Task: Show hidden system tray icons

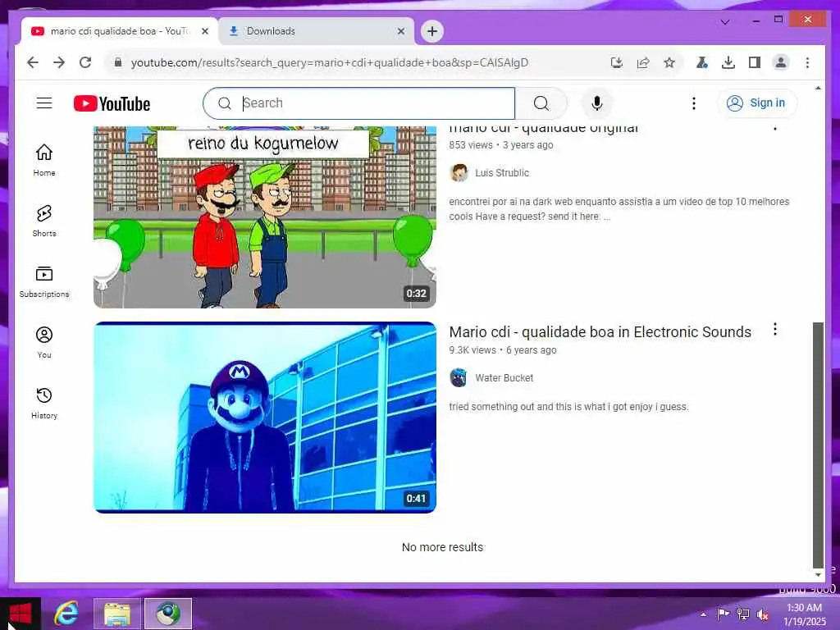Action: tap(703, 614)
